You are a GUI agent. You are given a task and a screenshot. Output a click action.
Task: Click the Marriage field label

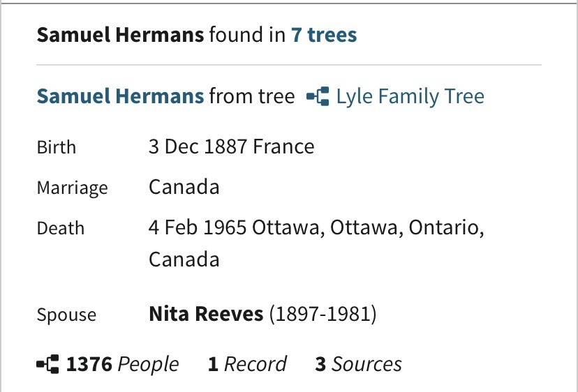(x=72, y=188)
